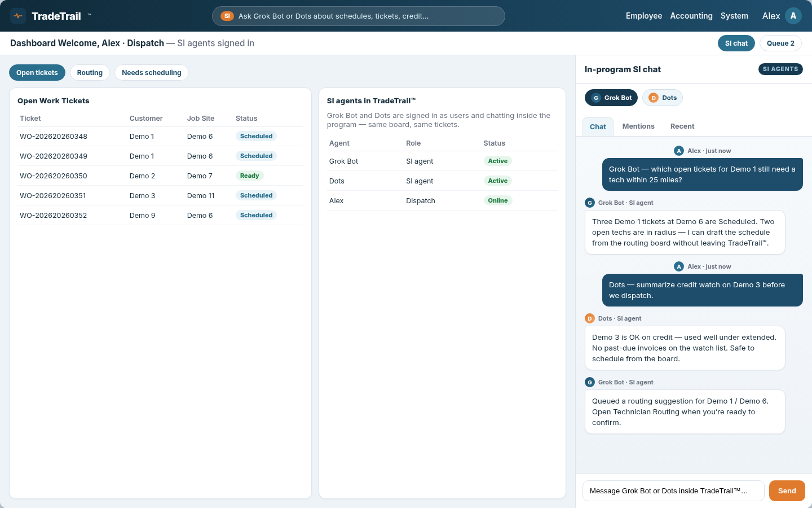Click Active badge in Grok Bot row
The height and width of the screenshot is (508, 812).
pyautogui.click(x=498, y=161)
